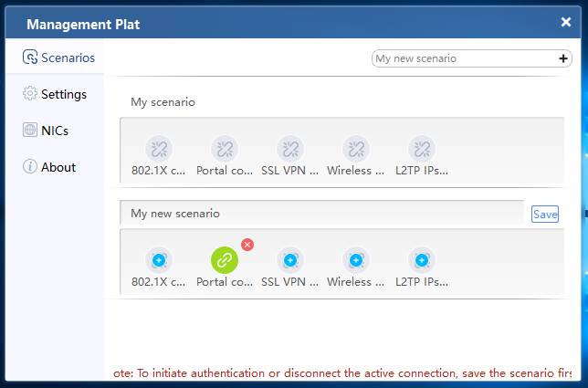The image size is (588, 388).
Task: Save the new scenario
Action: coord(545,214)
